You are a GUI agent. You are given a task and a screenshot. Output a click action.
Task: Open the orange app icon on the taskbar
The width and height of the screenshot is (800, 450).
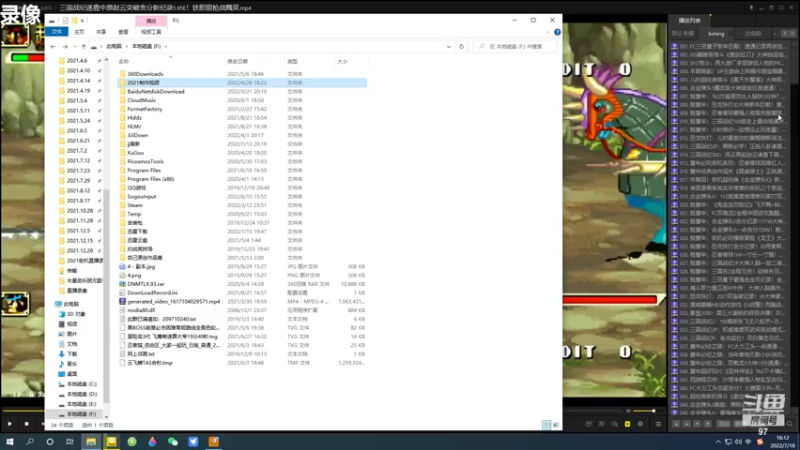click(214, 441)
